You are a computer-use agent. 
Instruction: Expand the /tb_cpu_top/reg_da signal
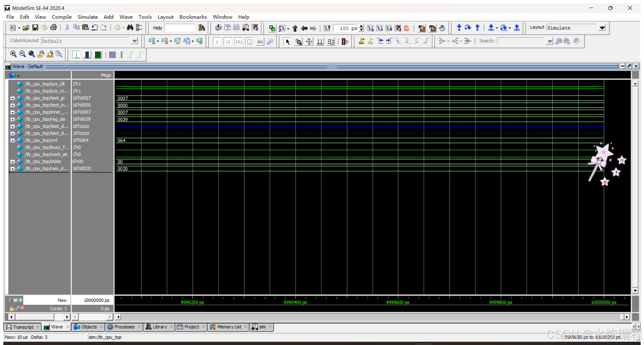[x=13, y=119]
